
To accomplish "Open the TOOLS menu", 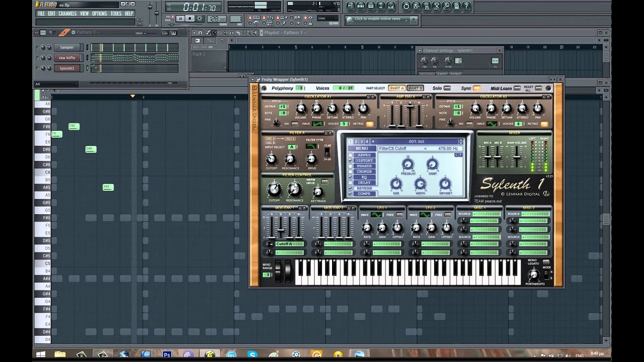I will [x=116, y=14].
